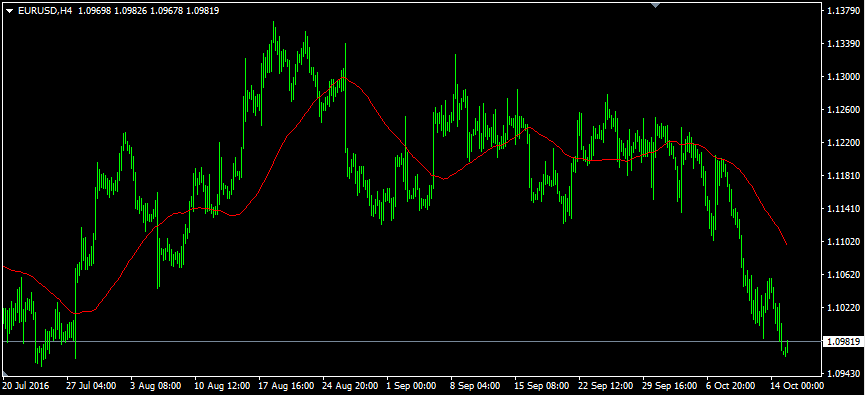Click the OHLC values 1.09698 1.09826 1.09678 1.09819
The height and width of the screenshot is (395, 865).
tap(148, 10)
